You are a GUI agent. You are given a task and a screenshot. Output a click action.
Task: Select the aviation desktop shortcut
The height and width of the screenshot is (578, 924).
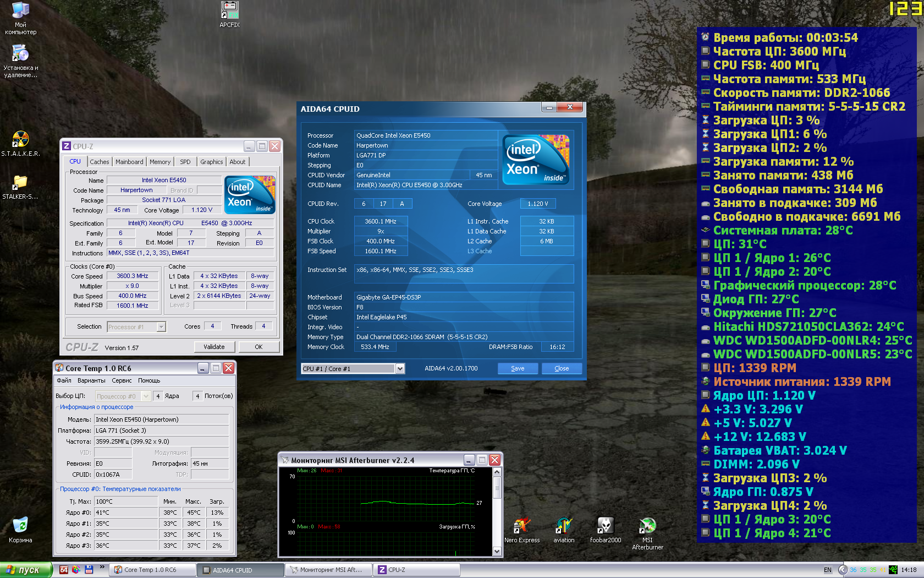[564, 530]
